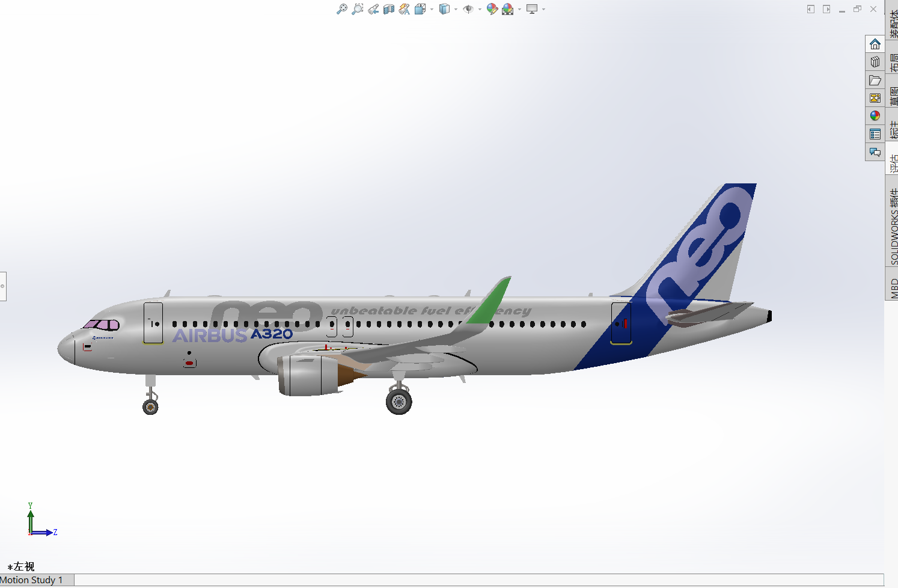Screen dimensions: 898x588
Task: Restore down the document window
Action: 858,9
